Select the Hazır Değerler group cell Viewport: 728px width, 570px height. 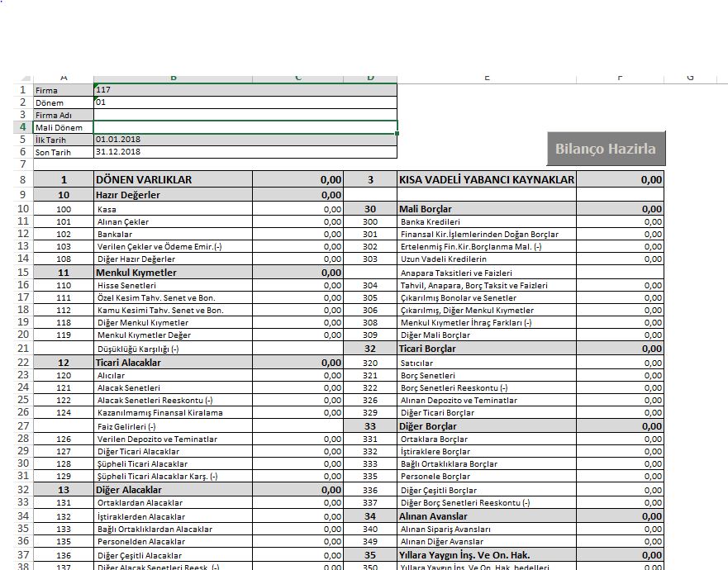coord(173,195)
